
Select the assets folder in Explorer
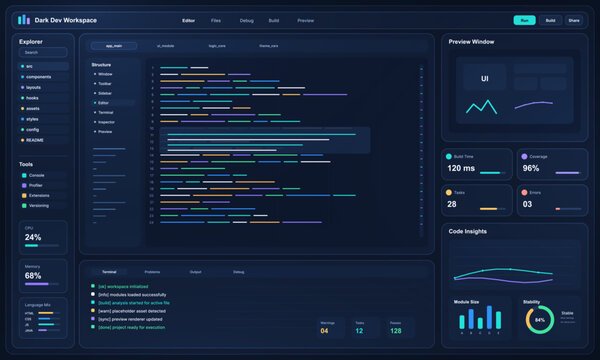pyautogui.click(x=43, y=109)
